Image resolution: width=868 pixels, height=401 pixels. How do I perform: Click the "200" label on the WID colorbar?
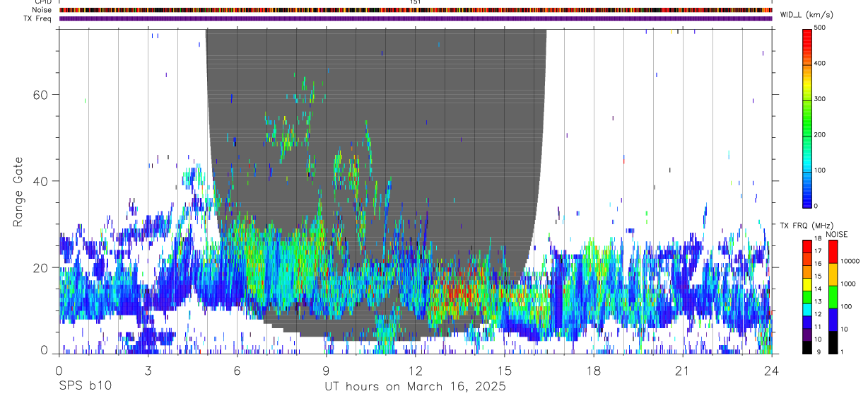(820, 134)
